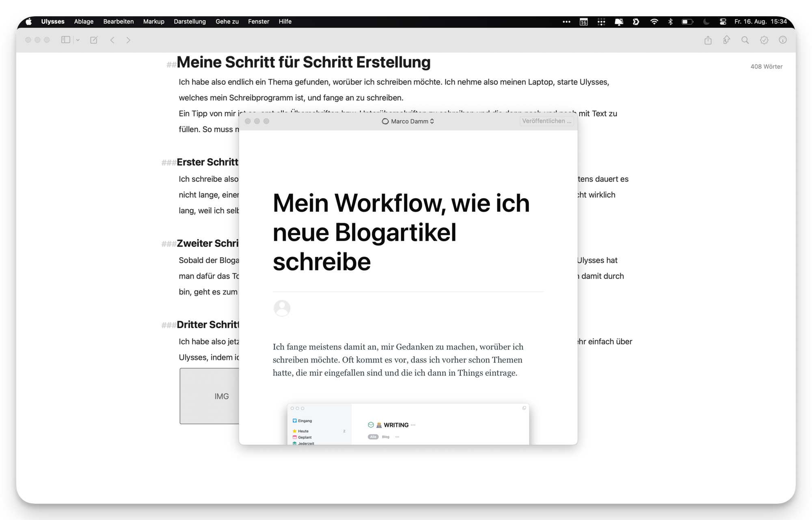812x520 pixels.
Task: Click the 408 Wörter counter
Action: click(x=767, y=66)
